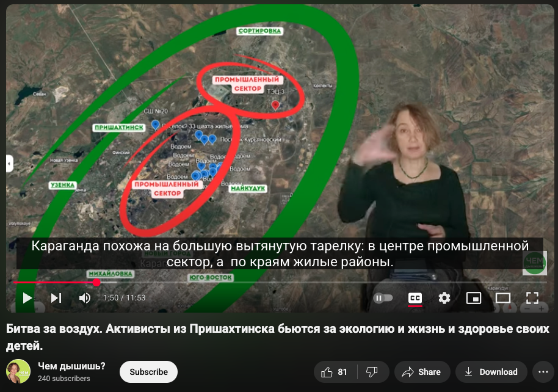This screenshot has width=558, height=392.
Task: Open channel name Чем дышишь?
Action: pyautogui.click(x=71, y=366)
